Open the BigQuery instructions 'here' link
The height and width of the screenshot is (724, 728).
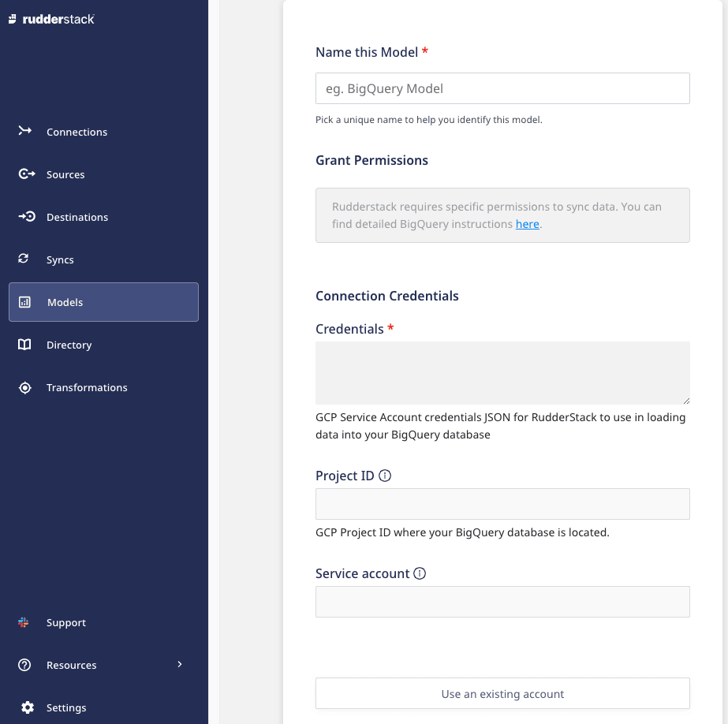[527, 224]
